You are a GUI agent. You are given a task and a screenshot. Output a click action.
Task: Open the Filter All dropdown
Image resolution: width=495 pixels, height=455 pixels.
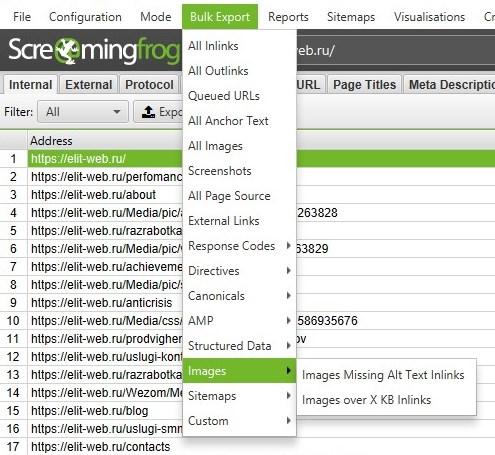click(x=83, y=112)
